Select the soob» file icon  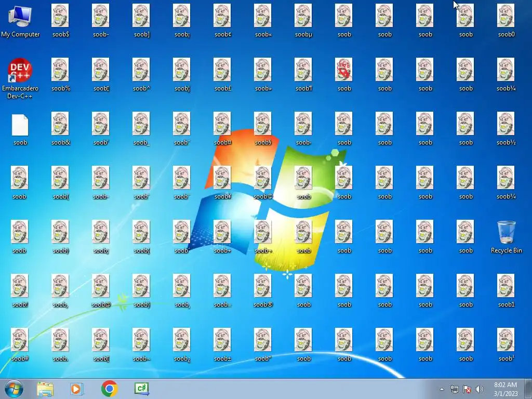click(x=262, y=70)
